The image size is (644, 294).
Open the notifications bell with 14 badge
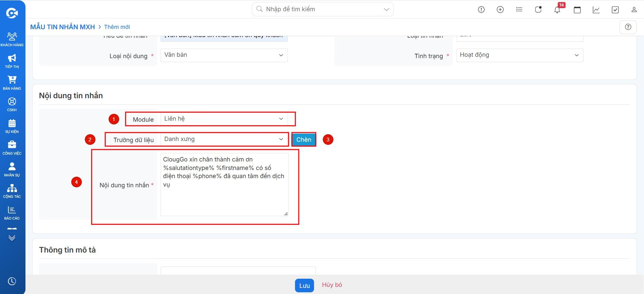(557, 10)
